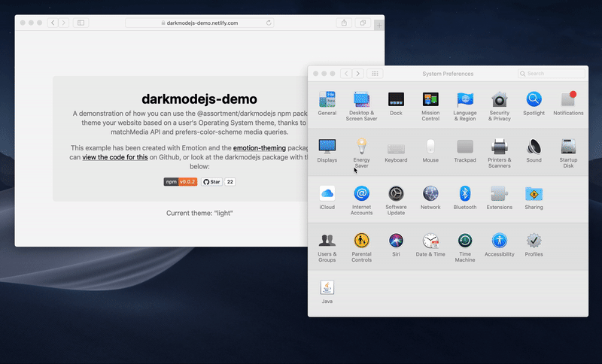Image resolution: width=602 pixels, height=364 pixels.
Task: Click Safari address bar URL
Action: [x=199, y=23]
